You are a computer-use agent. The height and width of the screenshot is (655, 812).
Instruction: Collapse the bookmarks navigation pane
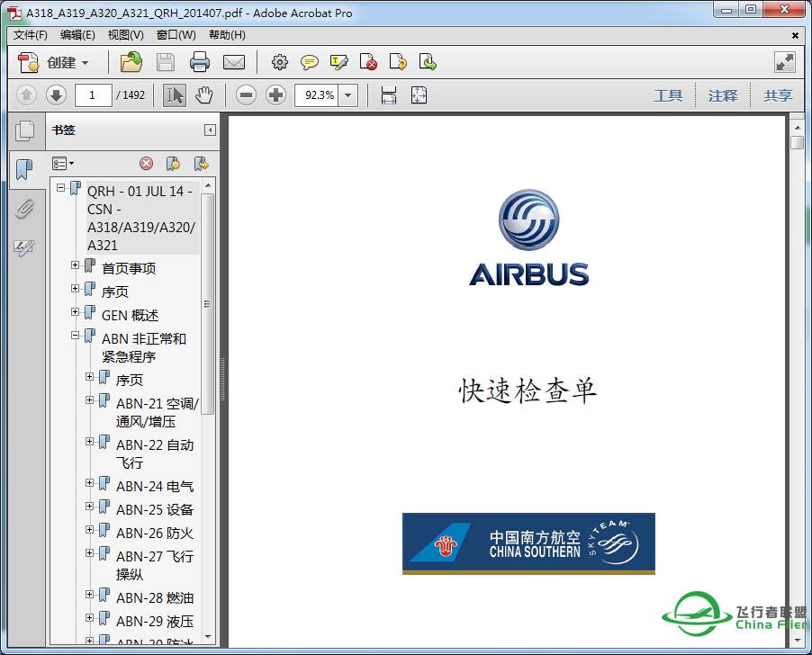click(x=210, y=130)
